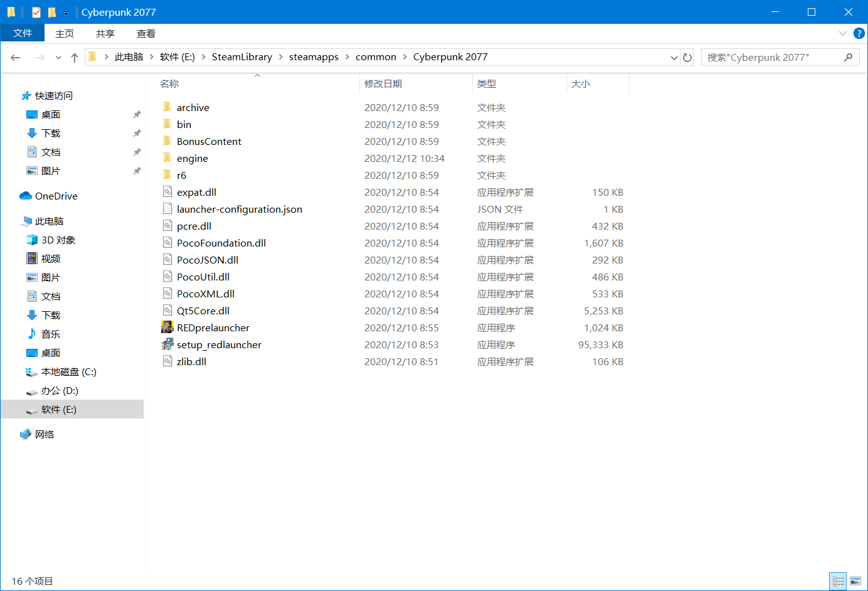868x591 pixels.
Task: Open chevron after common in breadcrumb
Action: point(405,57)
